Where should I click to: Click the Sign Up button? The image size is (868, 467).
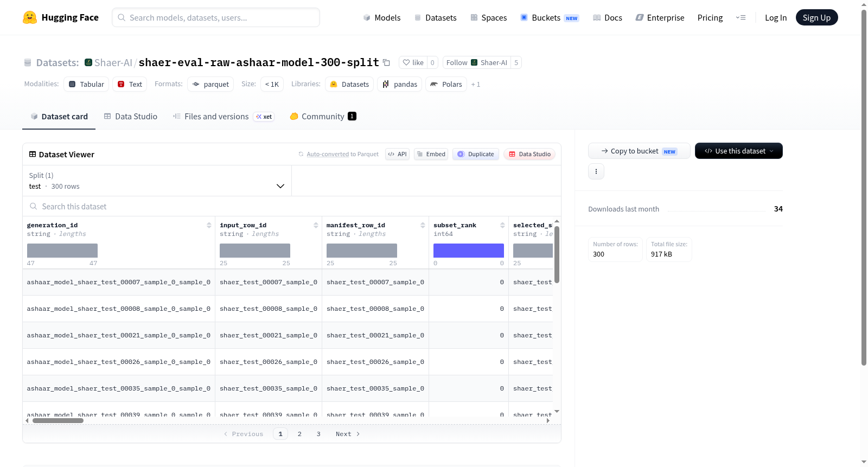[816, 17]
